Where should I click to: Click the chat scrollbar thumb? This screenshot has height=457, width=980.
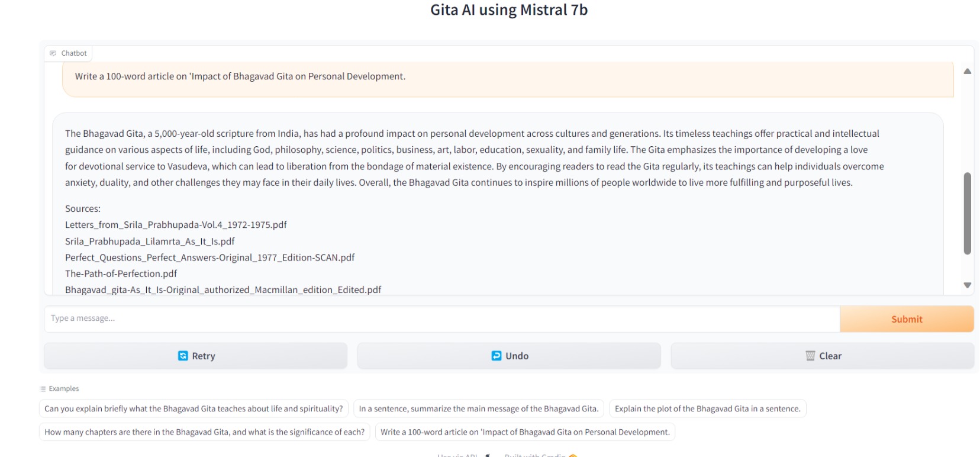968,214
